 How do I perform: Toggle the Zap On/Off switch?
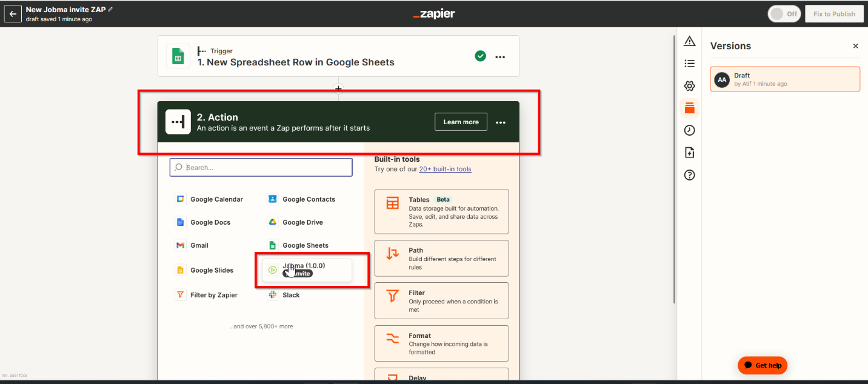point(784,14)
